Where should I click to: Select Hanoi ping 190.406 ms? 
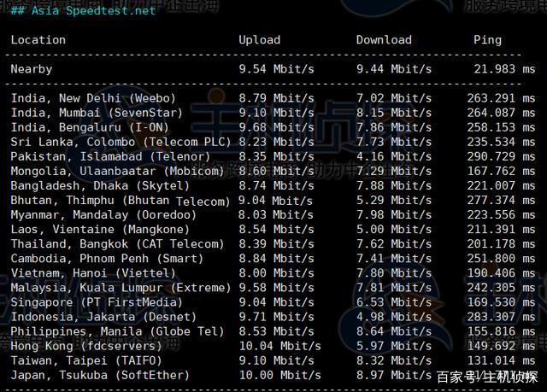[501, 273]
